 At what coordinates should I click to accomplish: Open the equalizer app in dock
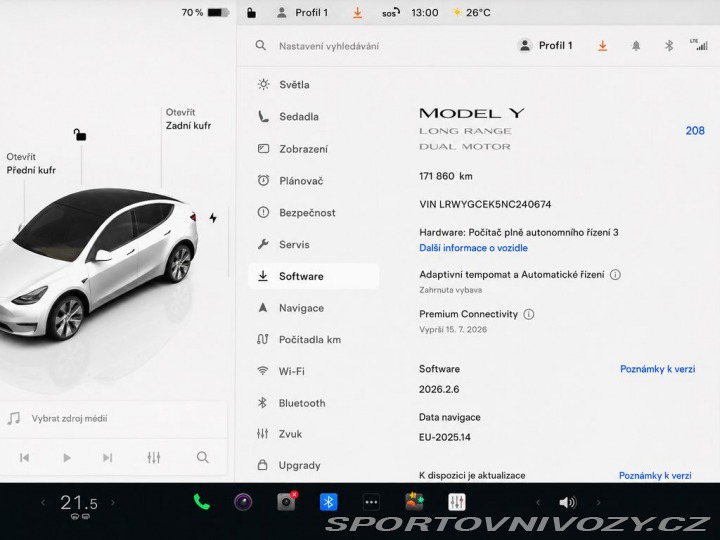click(x=457, y=502)
